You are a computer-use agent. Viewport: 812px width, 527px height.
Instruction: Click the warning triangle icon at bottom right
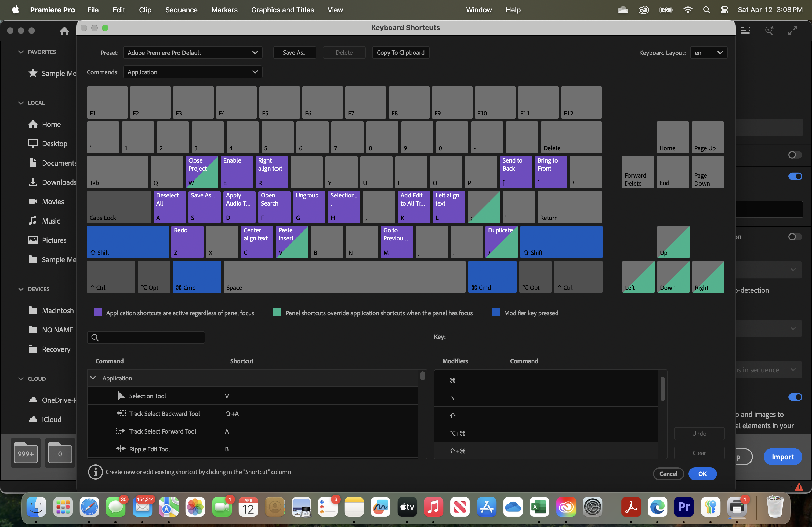799,486
